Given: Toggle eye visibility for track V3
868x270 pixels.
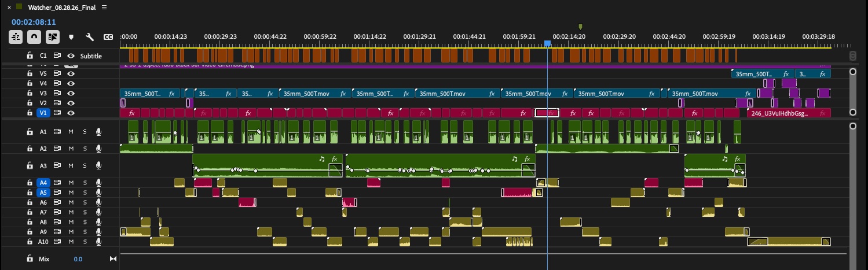Looking at the screenshot, I should (x=71, y=93).
